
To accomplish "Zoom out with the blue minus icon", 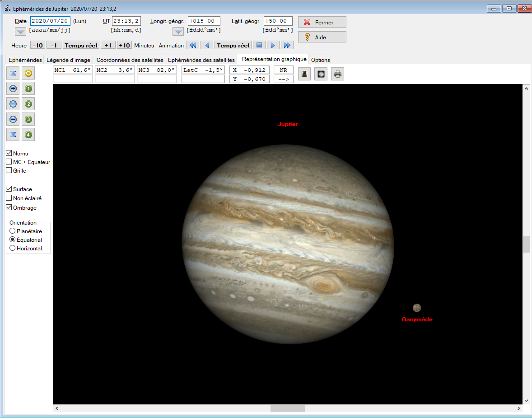I will point(13,119).
